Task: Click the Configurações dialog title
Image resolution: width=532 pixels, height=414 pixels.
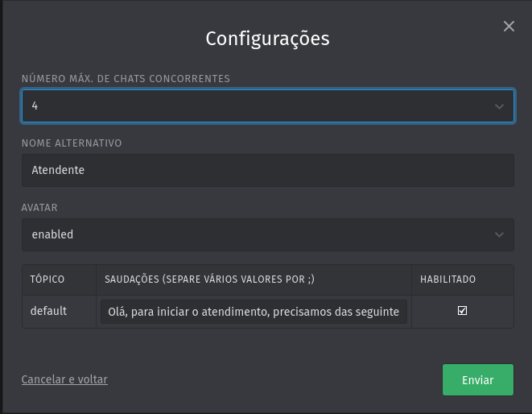Action: click(267, 39)
